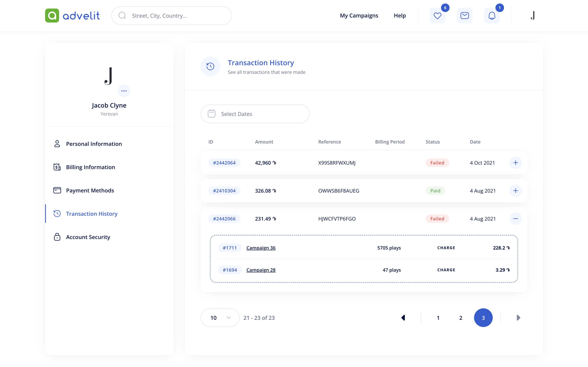Collapse transaction #2442066 with minus button
Viewport: 588px width, 367px height.
(515, 219)
